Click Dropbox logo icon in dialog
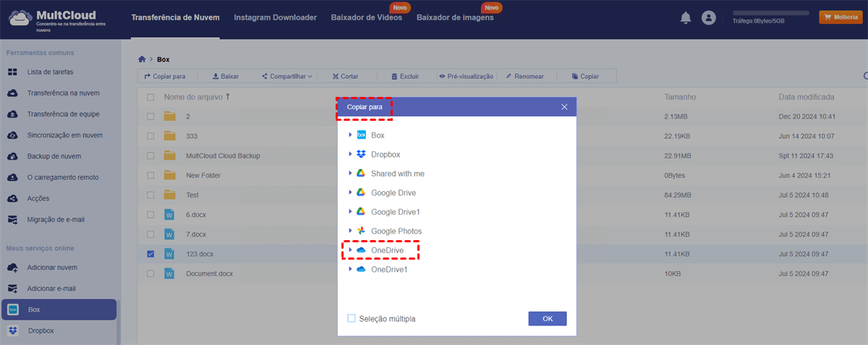Image resolution: width=868 pixels, height=345 pixels. pos(361,154)
